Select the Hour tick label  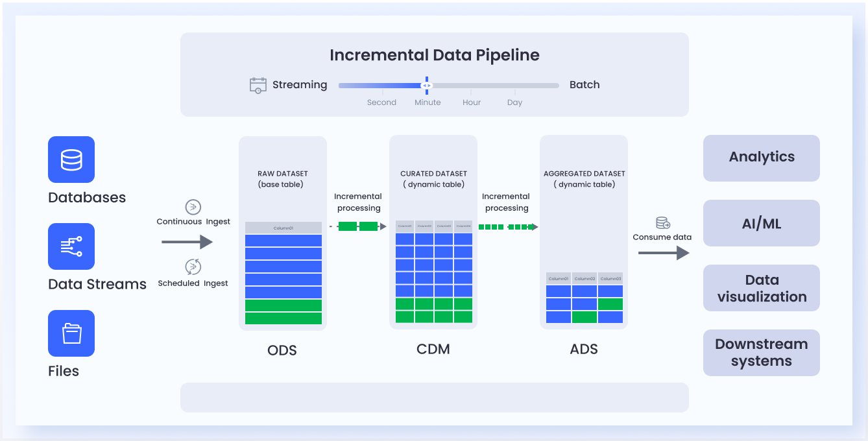(x=472, y=102)
